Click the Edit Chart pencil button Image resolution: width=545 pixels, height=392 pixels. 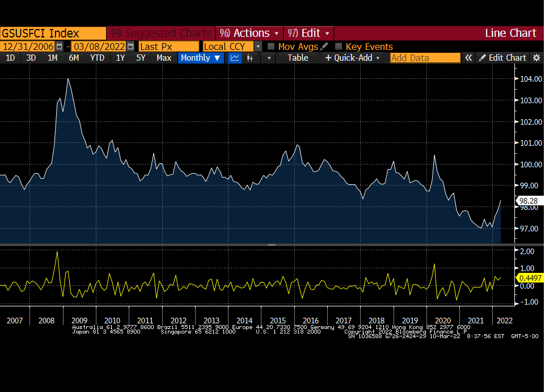[502, 58]
